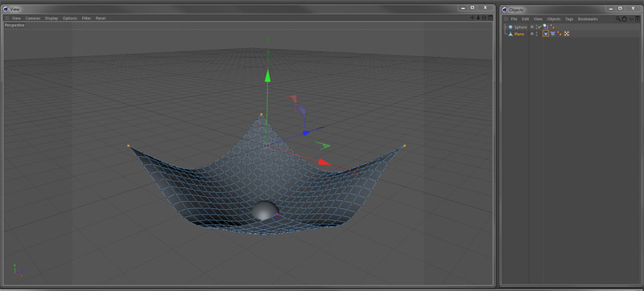Select the Sphere cloth collider tag
This screenshot has width=644, height=291.
[546, 27]
